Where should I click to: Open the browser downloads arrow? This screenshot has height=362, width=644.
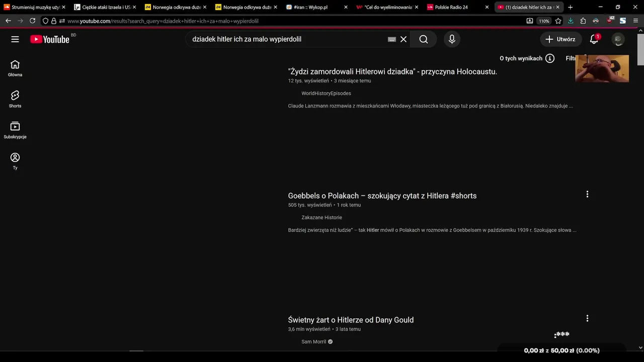coord(571,21)
